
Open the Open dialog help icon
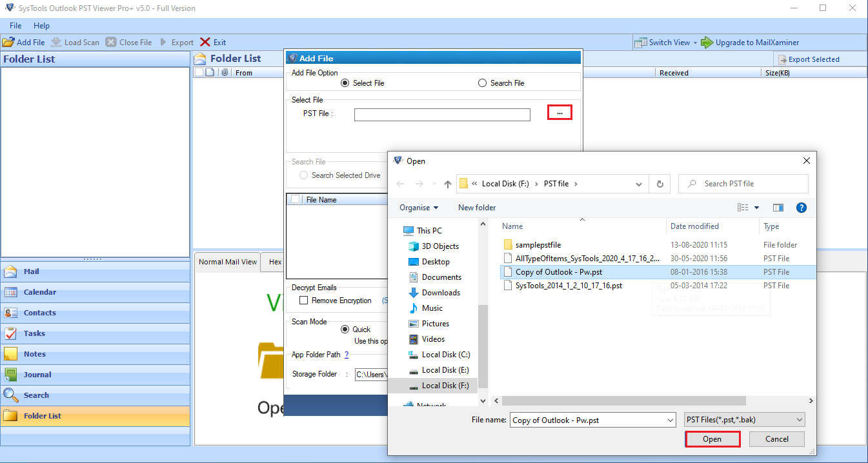click(802, 208)
